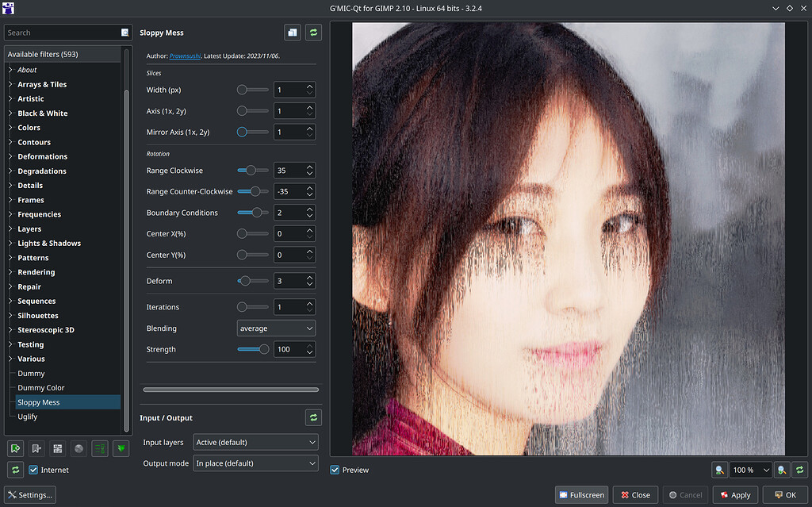Viewport: 812px width, 507px height.
Task: Uncheck the Internet checkbox
Action: 33,470
